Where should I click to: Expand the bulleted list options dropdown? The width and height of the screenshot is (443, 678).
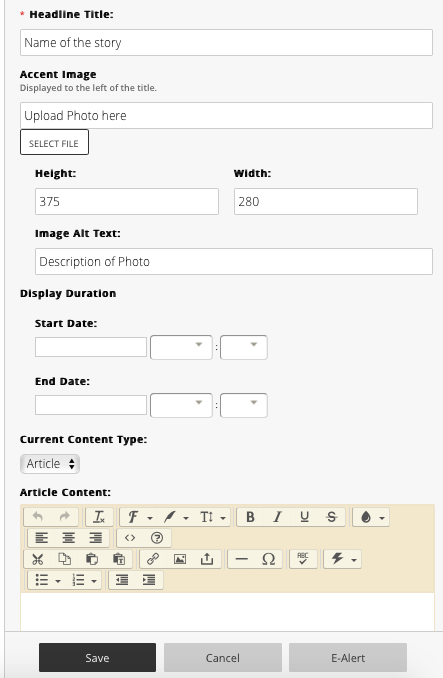(47, 580)
